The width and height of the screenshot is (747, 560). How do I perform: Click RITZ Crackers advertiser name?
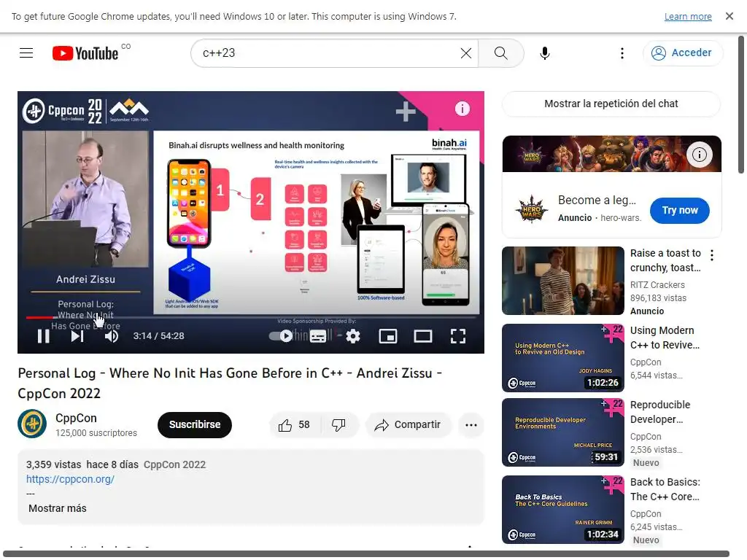657,285
